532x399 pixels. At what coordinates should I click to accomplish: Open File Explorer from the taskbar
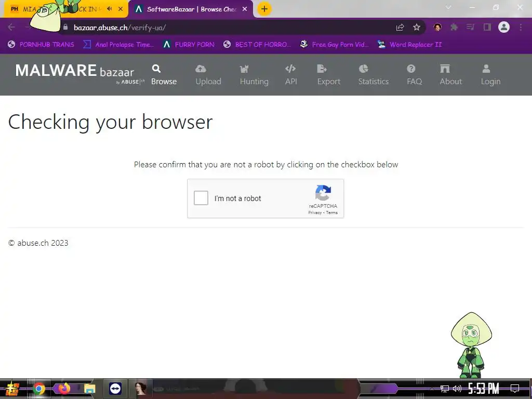click(x=90, y=389)
